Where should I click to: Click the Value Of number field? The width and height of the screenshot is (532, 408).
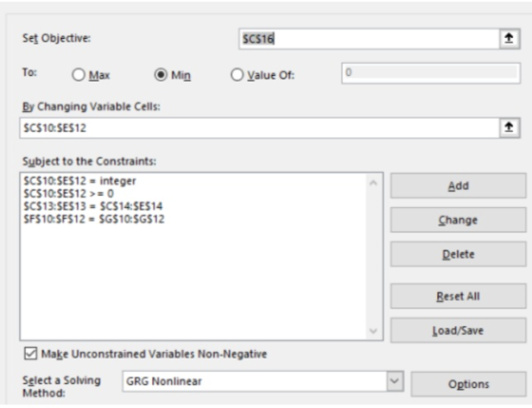click(431, 73)
